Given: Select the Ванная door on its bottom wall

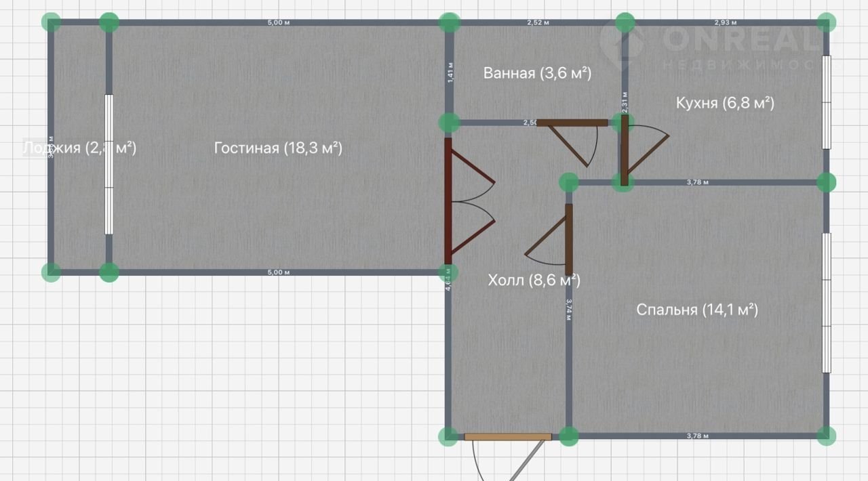Looking at the screenshot, I should (572, 123).
